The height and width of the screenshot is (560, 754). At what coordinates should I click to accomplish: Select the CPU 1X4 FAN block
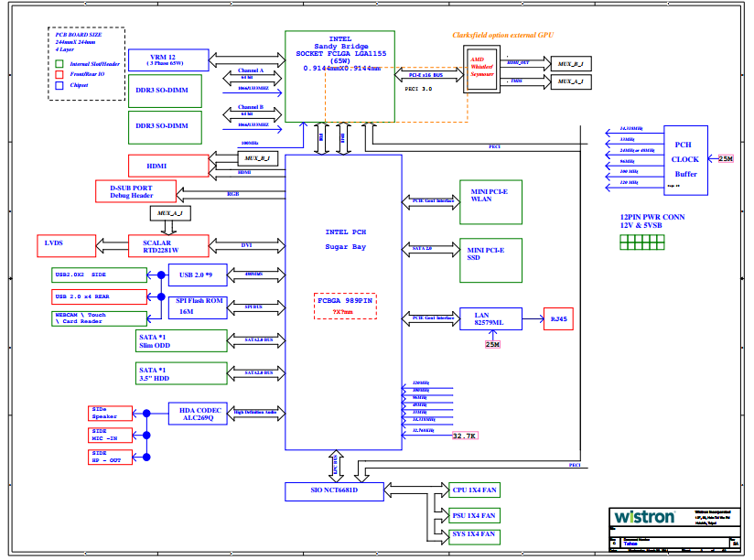(x=474, y=490)
